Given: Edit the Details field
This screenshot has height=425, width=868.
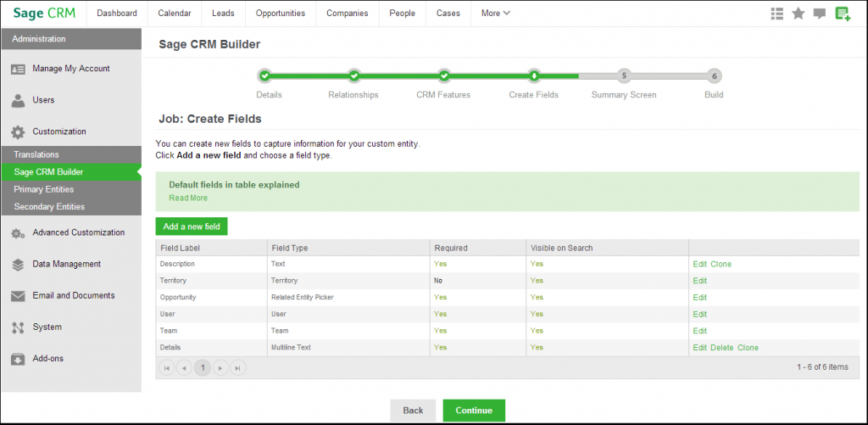Looking at the screenshot, I should point(699,348).
